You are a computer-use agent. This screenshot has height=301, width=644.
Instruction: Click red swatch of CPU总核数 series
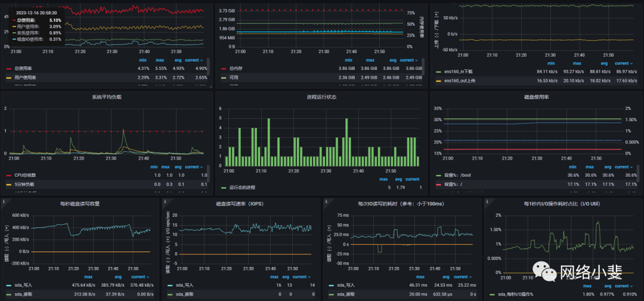[8, 175]
